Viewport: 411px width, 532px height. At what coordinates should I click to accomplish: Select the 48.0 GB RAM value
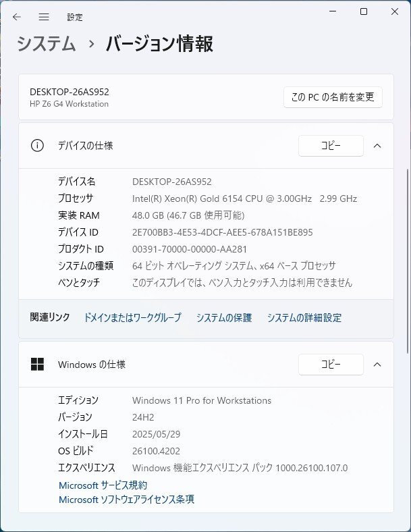188,215
